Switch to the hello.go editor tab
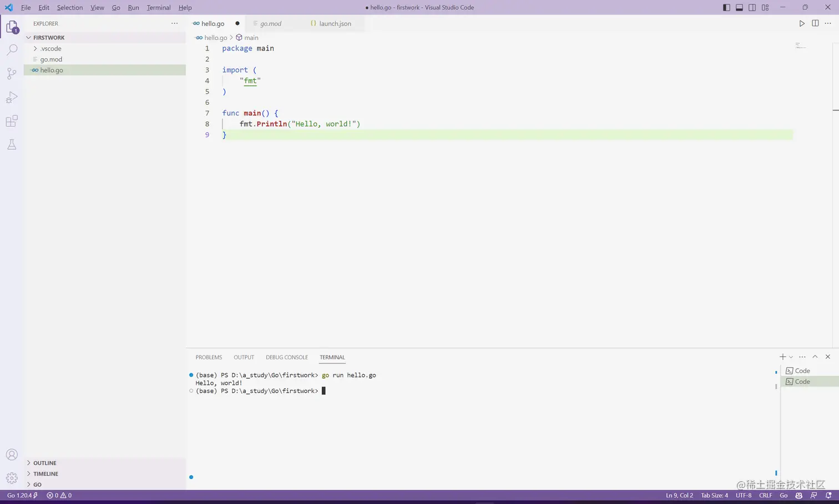This screenshot has height=504, width=839. (216, 23)
